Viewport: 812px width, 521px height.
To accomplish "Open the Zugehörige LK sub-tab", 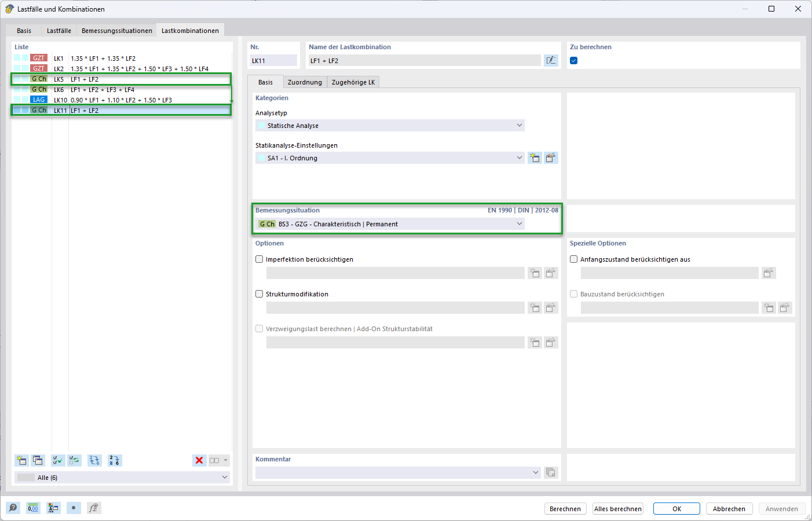I will 353,82.
